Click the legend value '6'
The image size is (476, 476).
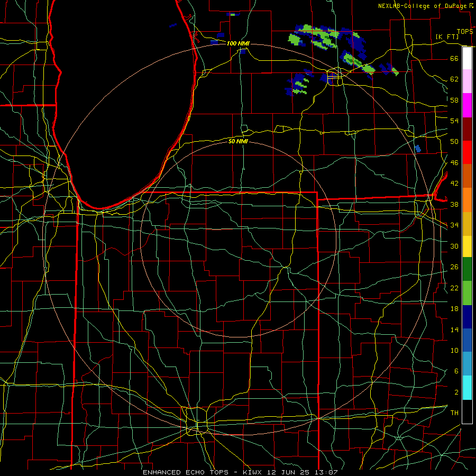point(456,371)
